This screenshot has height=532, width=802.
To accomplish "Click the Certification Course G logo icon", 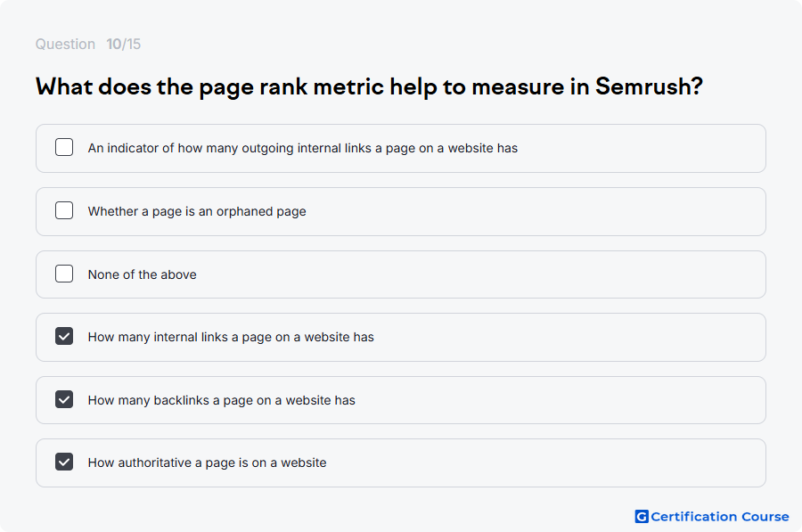I will [642, 517].
